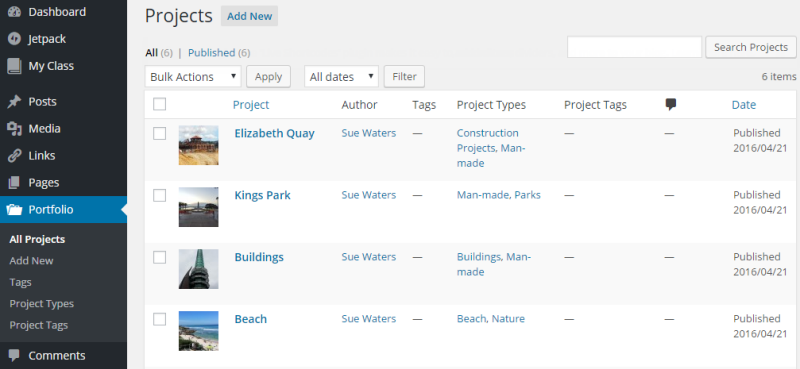800x369 pixels.
Task: Click the comments bubble column header icon
Action: (x=671, y=105)
